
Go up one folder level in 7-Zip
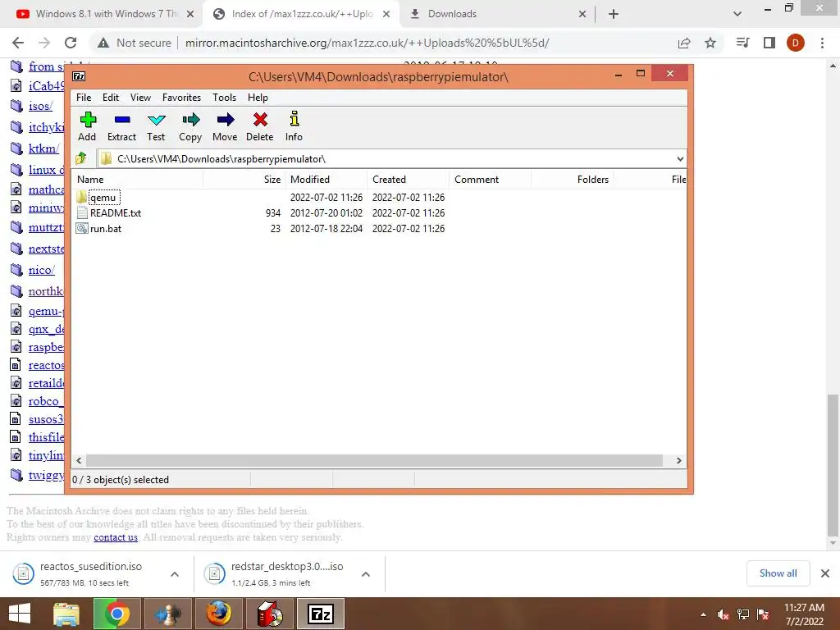(81, 158)
